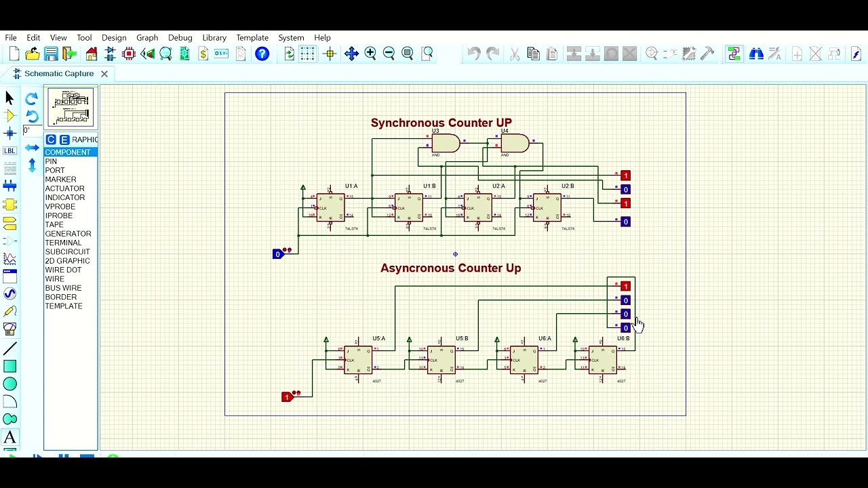This screenshot has height=488, width=868.
Task: Select the 2D Line drawing tool
Action: coord(9,349)
